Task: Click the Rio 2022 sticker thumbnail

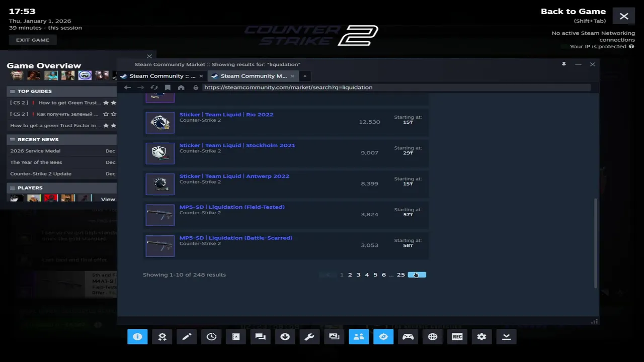Action: (160, 122)
